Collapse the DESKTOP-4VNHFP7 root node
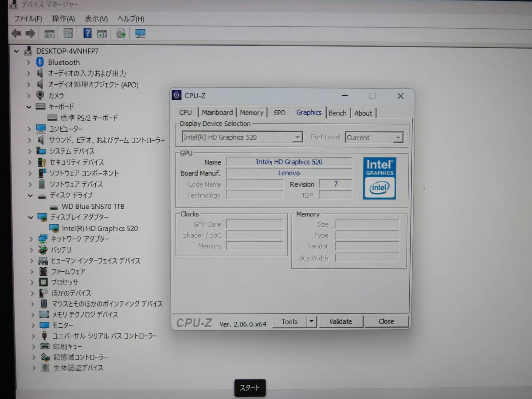This screenshot has width=532, height=399. (16, 51)
